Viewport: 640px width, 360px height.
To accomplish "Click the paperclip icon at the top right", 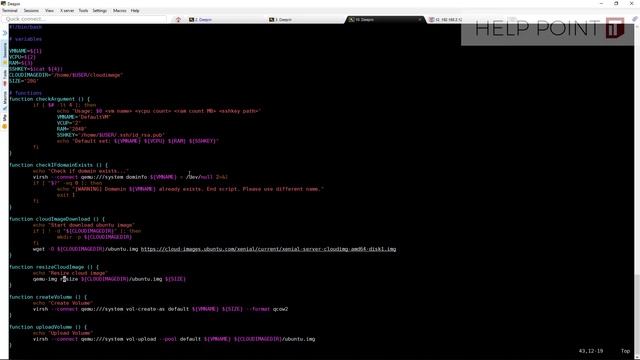I will [635, 19].
